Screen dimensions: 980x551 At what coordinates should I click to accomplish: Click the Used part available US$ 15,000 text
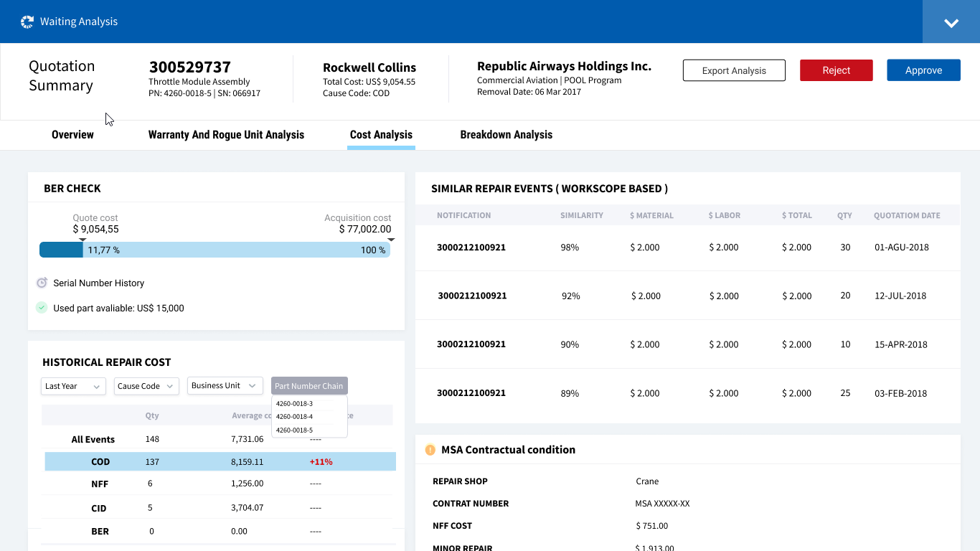pyautogui.click(x=118, y=309)
